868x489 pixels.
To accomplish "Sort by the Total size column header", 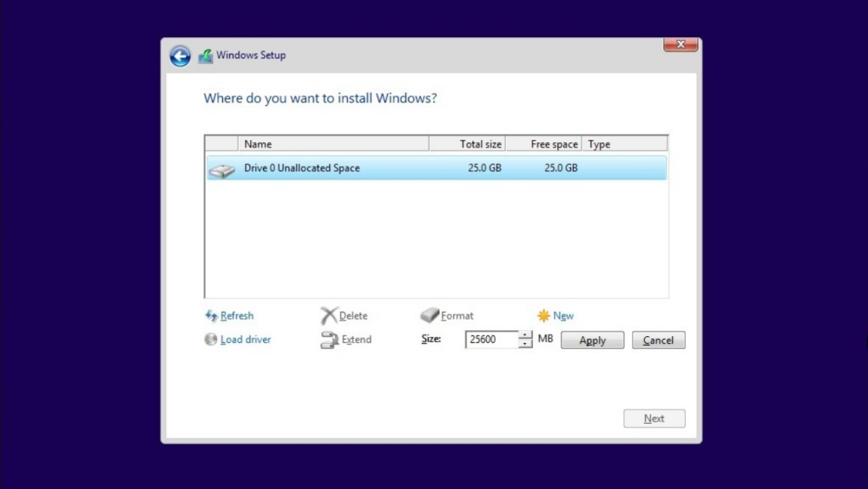I will click(x=467, y=144).
